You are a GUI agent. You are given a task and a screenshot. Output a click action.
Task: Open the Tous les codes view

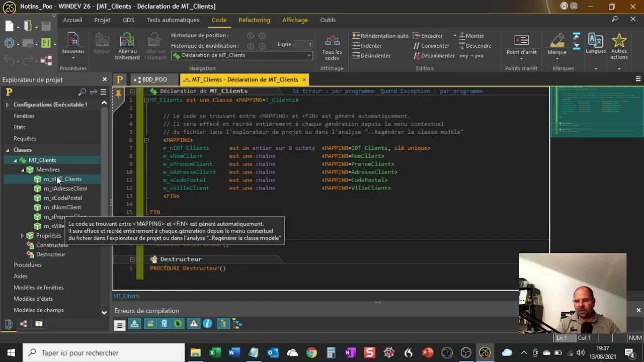[x=332, y=47]
